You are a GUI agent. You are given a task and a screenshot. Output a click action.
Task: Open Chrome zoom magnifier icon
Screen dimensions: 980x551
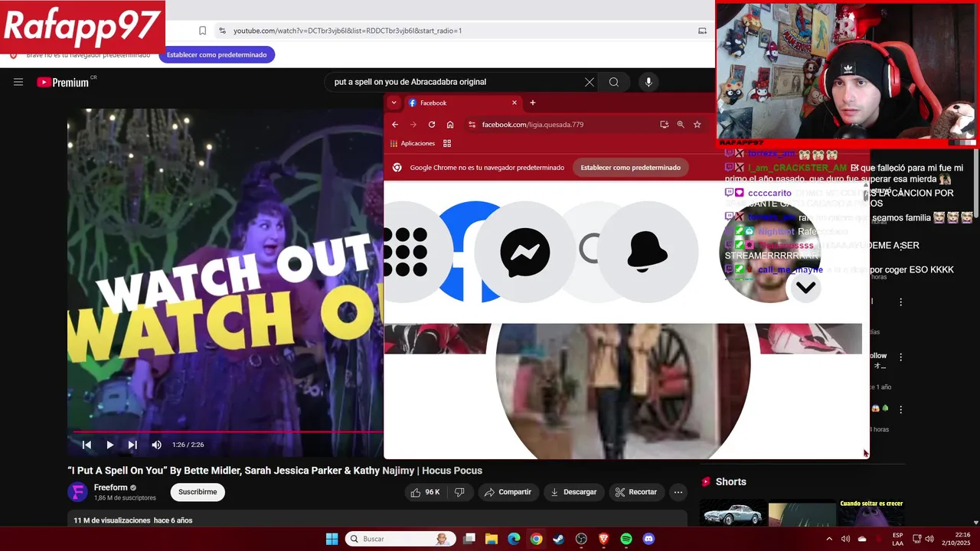pos(681,125)
